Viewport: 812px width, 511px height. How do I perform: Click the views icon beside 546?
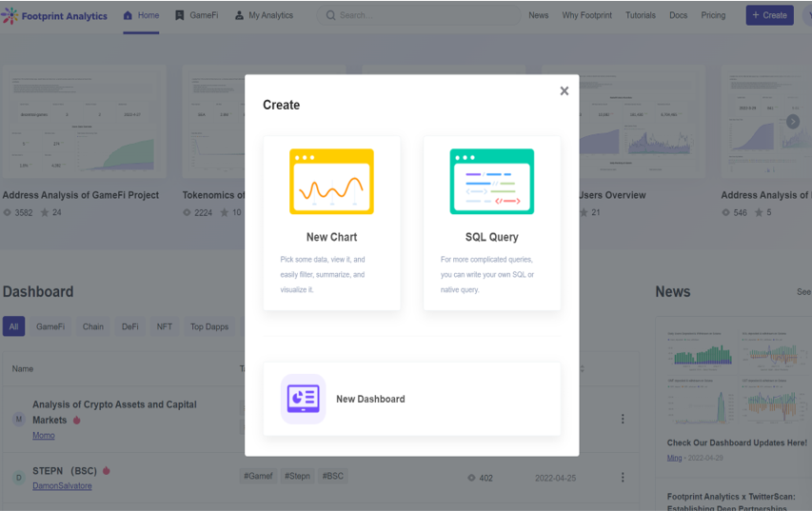tap(726, 212)
